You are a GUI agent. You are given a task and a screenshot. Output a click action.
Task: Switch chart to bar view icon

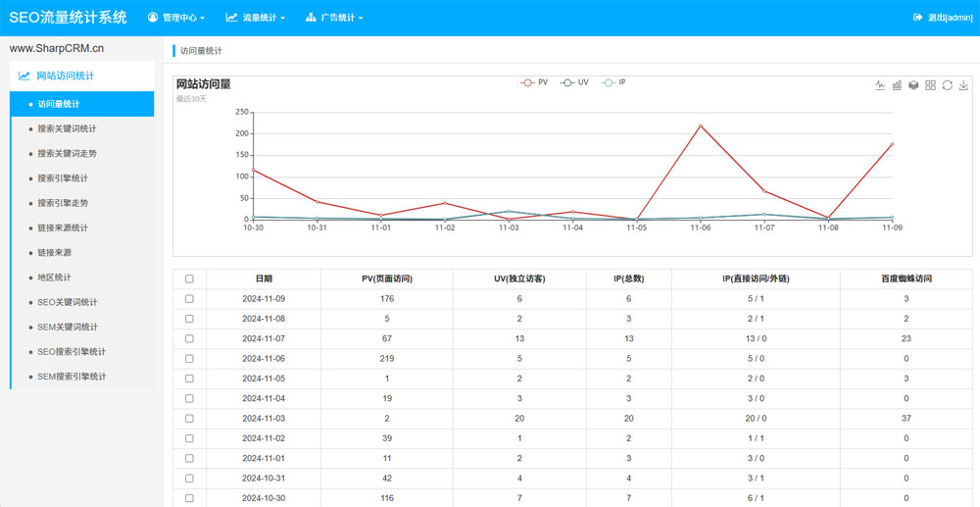(897, 85)
